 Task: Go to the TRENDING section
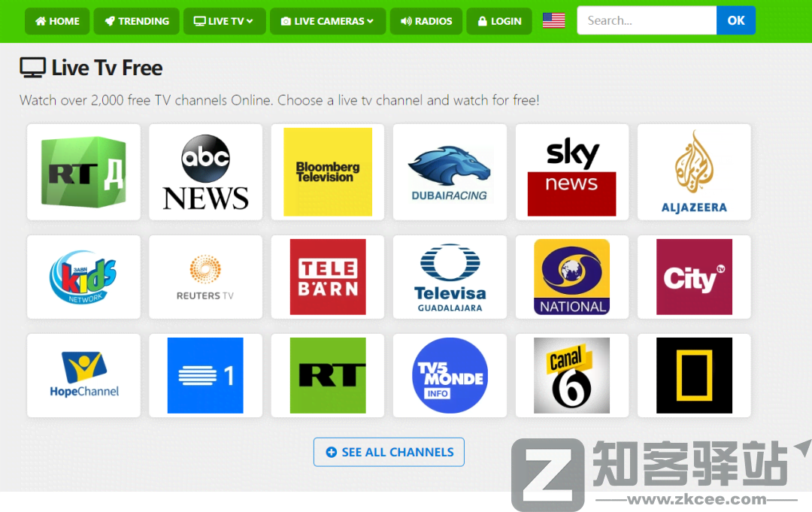click(136, 20)
